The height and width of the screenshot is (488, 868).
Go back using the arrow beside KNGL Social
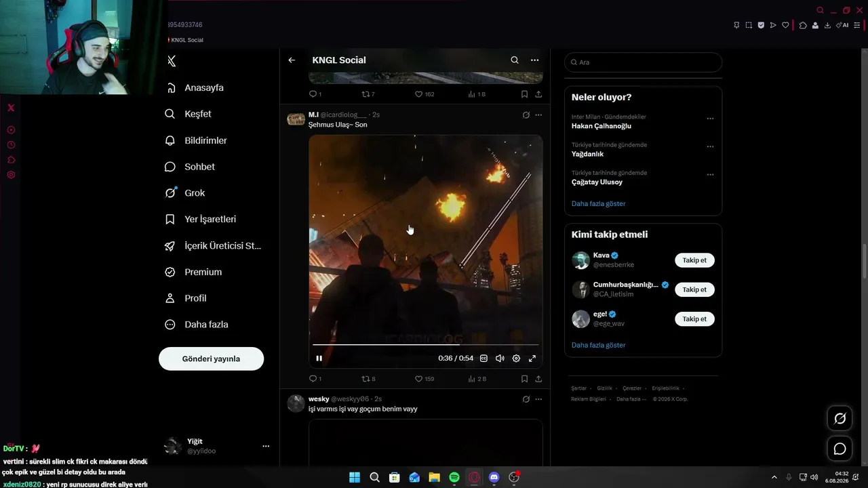[x=292, y=60]
